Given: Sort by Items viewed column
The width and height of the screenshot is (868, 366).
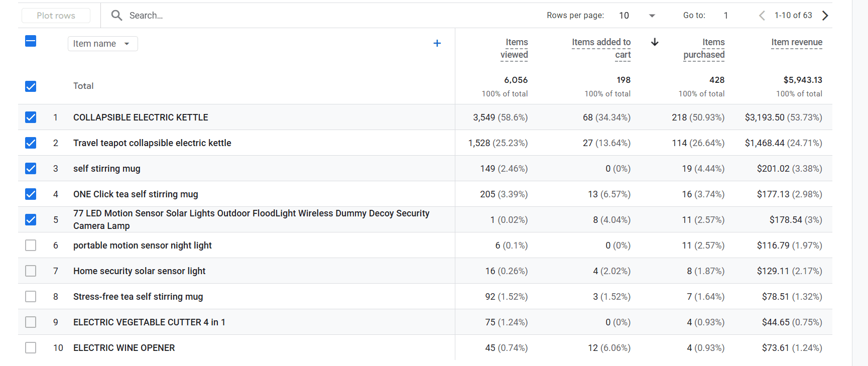Looking at the screenshot, I should tap(514, 49).
